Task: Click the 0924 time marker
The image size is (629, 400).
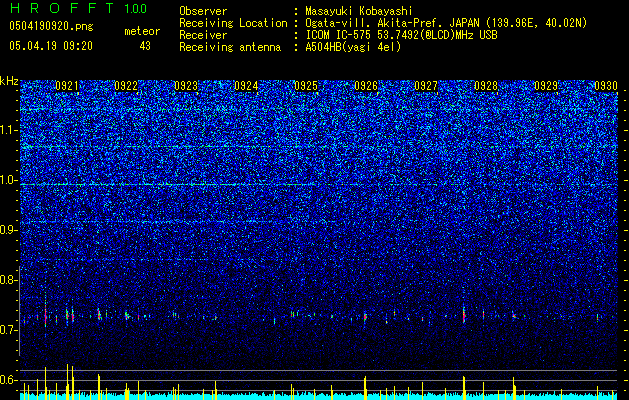Action: point(246,86)
